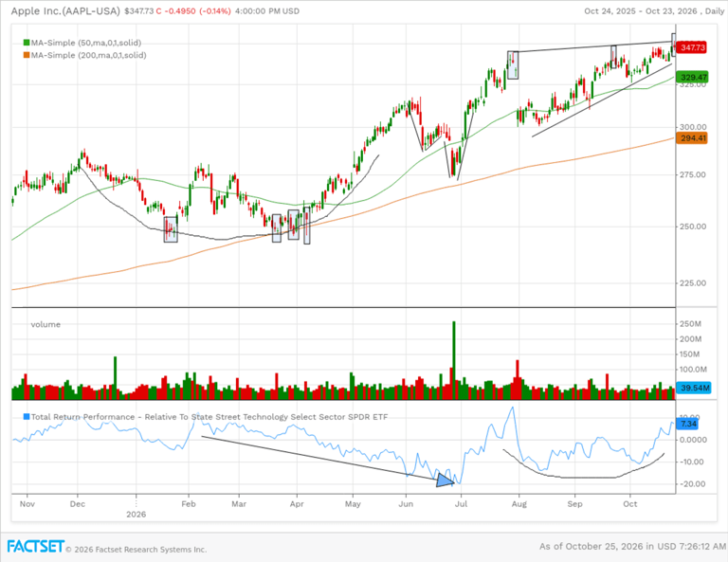Click the Sep label on time axis
This screenshot has height=562, width=728.
pyautogui.click(x=574, y=504)
